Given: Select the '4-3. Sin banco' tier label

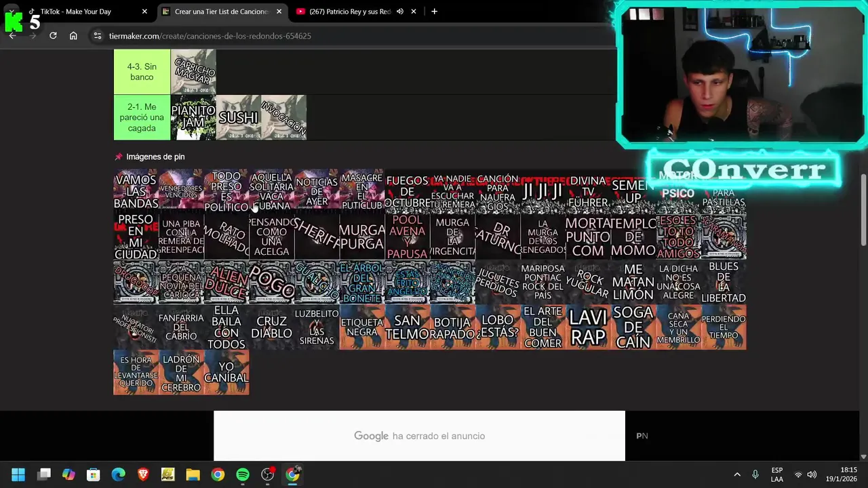Looking at the screenshot, I should point(142,72).
